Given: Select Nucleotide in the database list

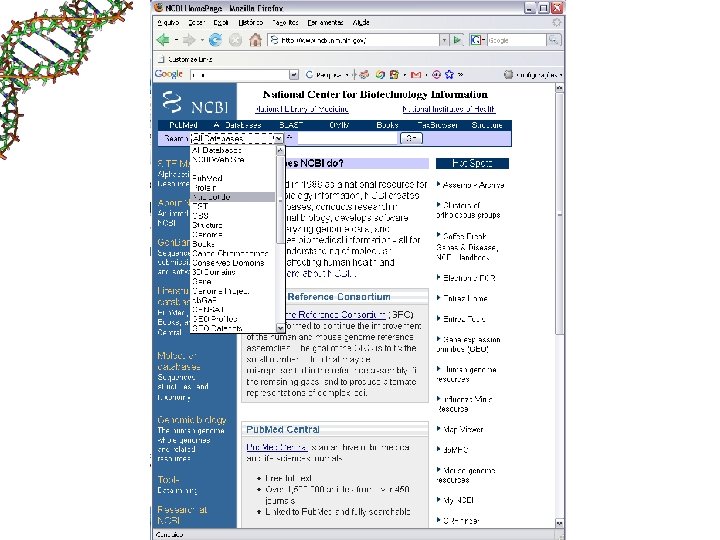Looking at the screenshot, I should point(232,197).
